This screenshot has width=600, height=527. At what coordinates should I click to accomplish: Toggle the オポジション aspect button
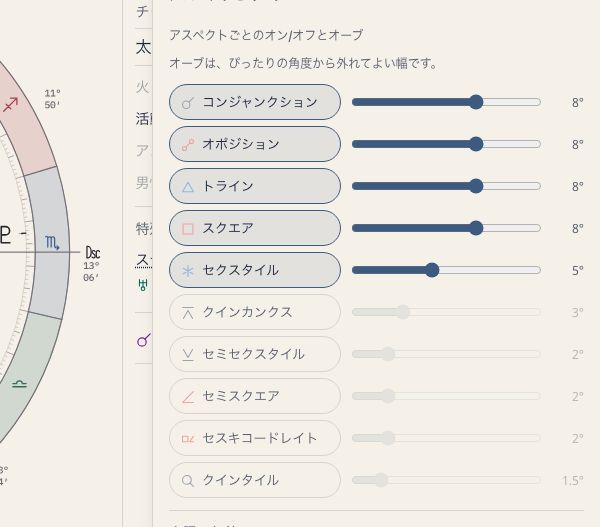(x=255, y=144)
